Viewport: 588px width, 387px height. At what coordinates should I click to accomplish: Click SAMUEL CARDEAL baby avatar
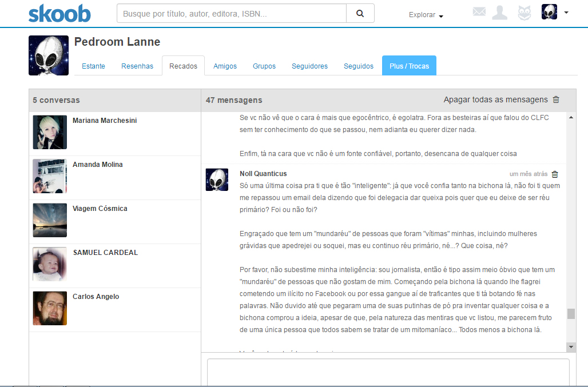click(50, 264)
